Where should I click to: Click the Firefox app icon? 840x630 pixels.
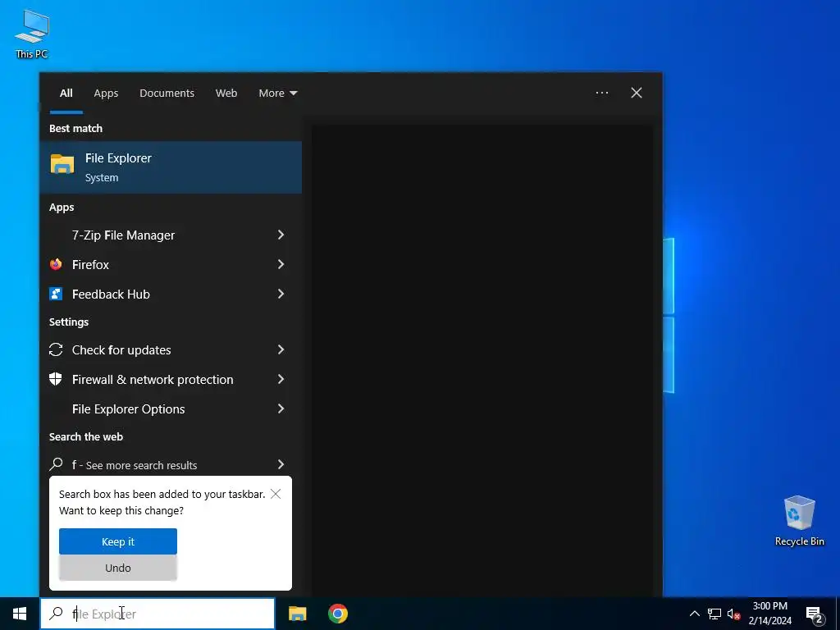click(56, 264)
